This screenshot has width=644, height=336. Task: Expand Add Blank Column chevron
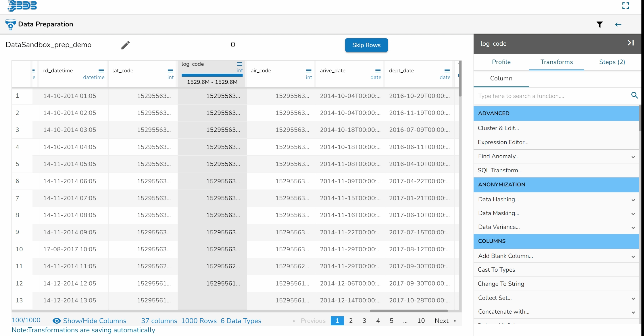point(633,256)
